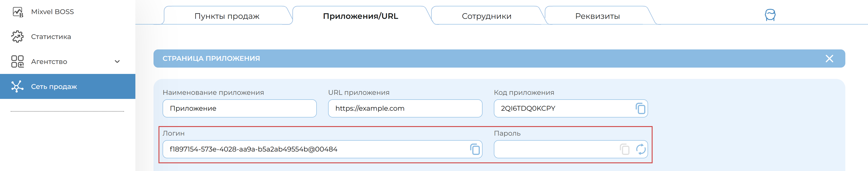868x171 pixels.
Task: Close the Страница приложения panel
Action: click(829, 59)
